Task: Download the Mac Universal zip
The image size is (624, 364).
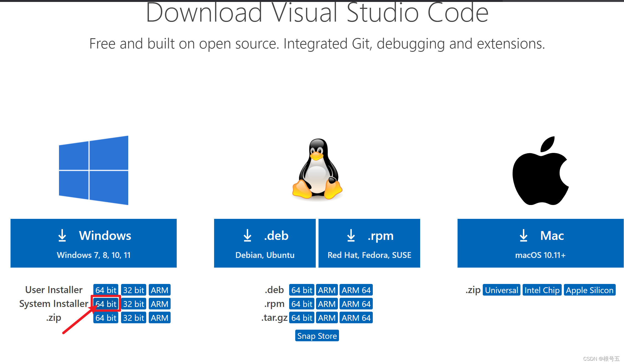Action: [x=501, y=290]
